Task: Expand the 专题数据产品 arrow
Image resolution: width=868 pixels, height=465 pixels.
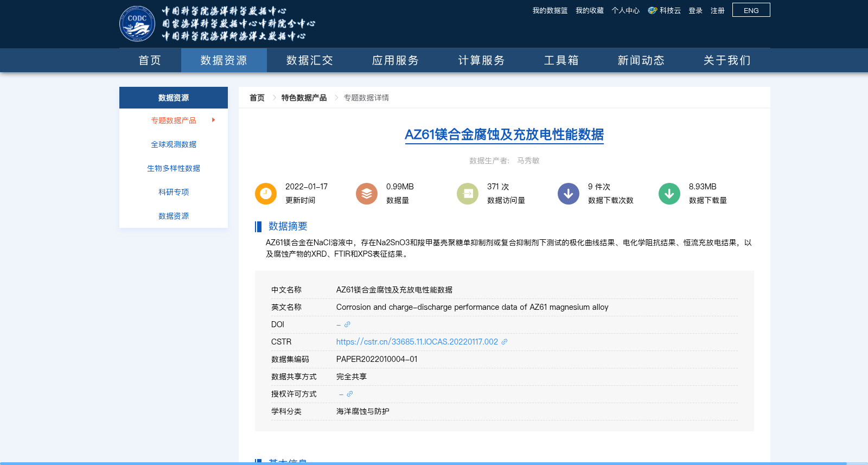Action: pyautogui.click(x=214, y=120)
